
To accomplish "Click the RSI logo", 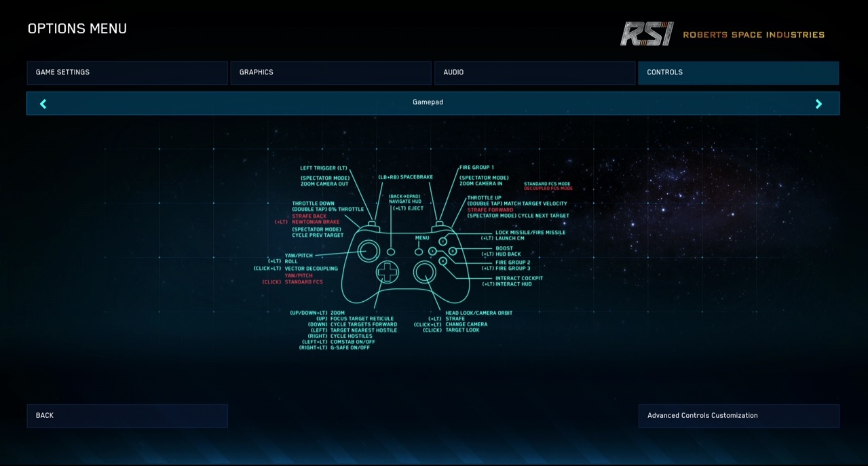I will [646, 34].
